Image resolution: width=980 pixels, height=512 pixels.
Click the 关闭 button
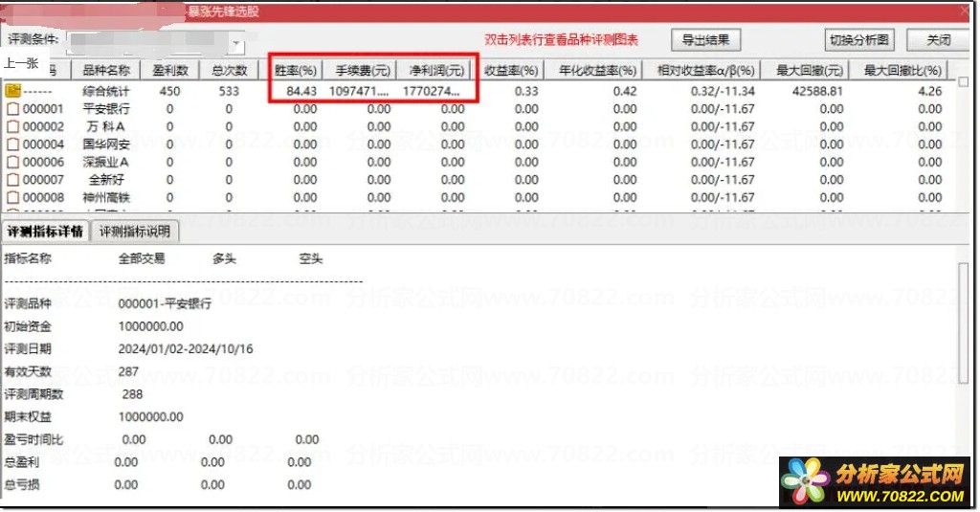[x=938, y=40]
